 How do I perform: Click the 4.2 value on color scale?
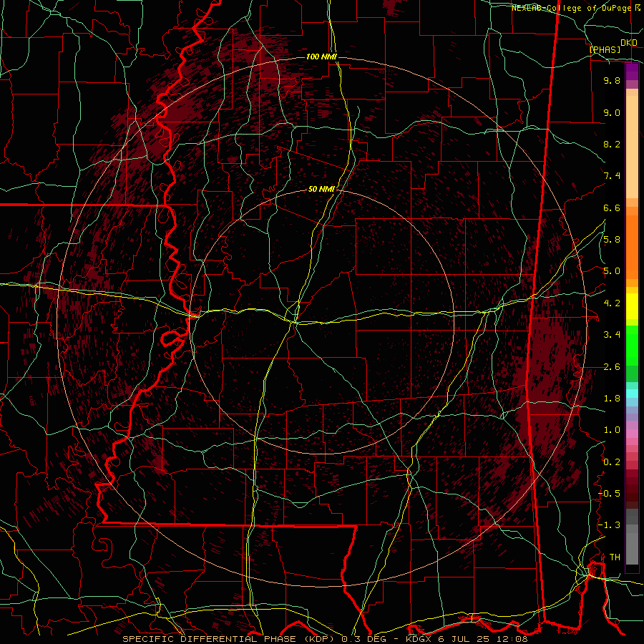[612, 303]
